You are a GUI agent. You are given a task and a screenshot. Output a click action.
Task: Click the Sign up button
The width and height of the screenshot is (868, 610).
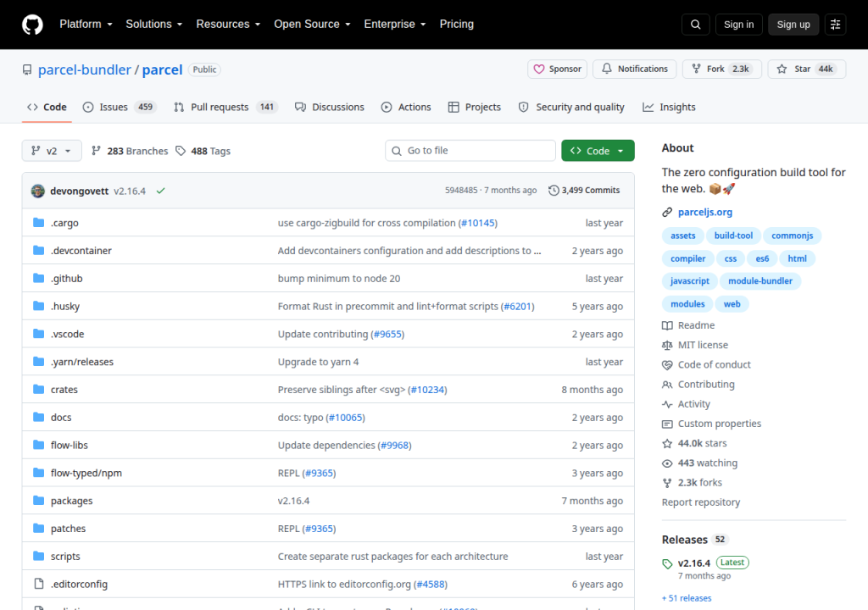pos(793,25)
